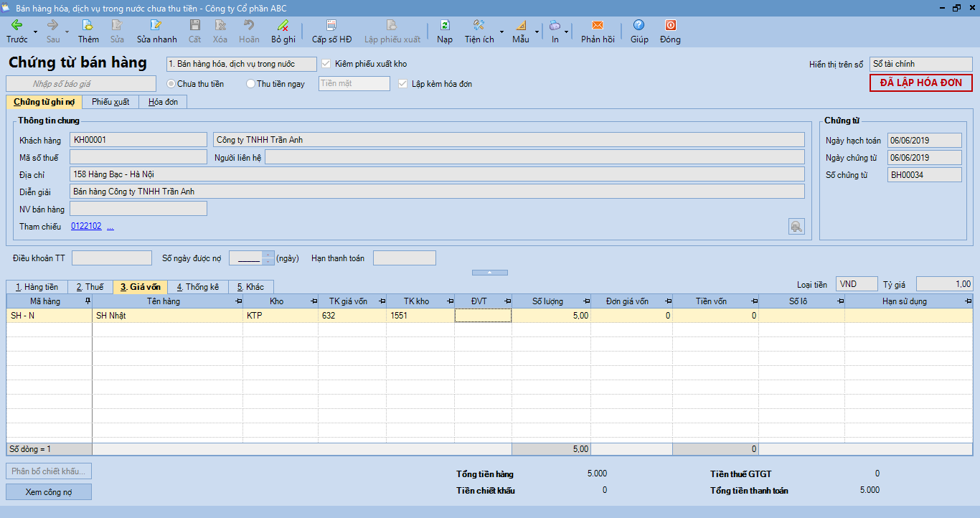Click the In print icon
Viewport: 980px width, 518px height.
click(555, 32)
